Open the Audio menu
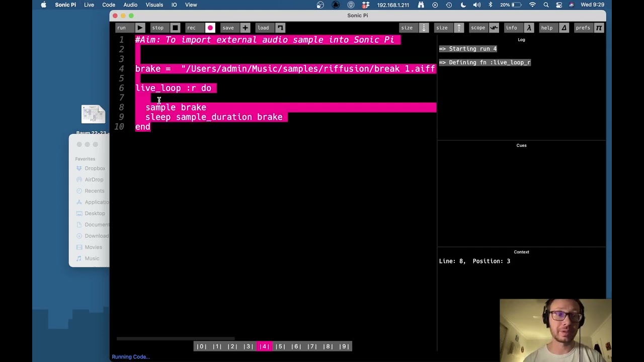644x362 pixels. 130,5
